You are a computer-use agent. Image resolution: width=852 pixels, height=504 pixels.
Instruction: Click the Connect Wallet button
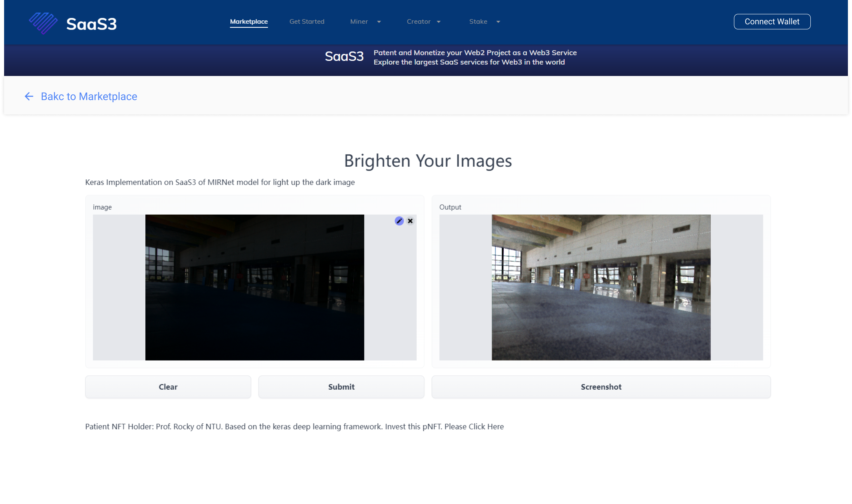(772, 22)
